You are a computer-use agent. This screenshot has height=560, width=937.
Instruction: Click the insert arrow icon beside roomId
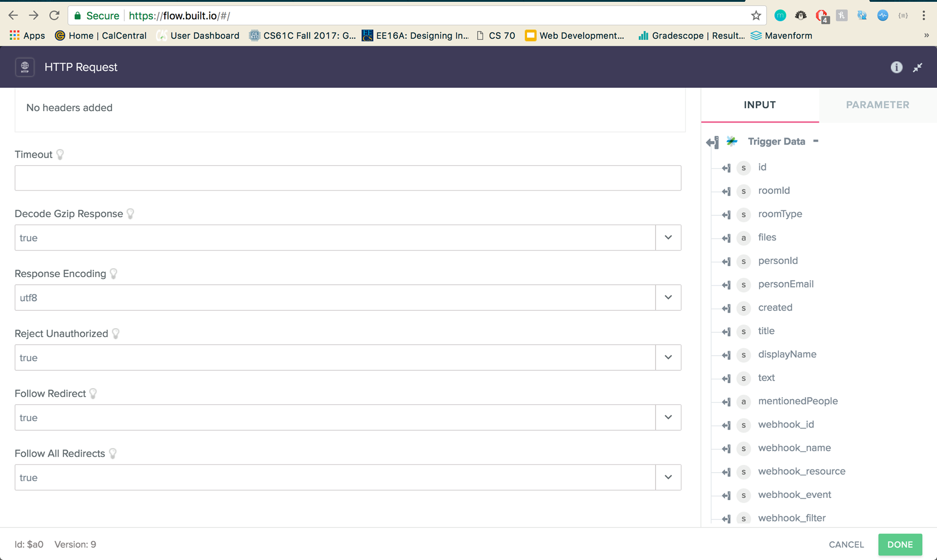click(x=726, y=191)
